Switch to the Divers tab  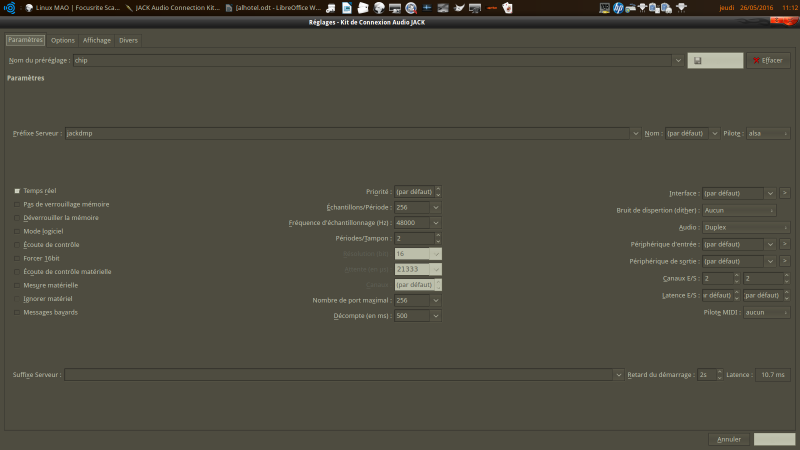pyautogui.click(x=129, y=40)
